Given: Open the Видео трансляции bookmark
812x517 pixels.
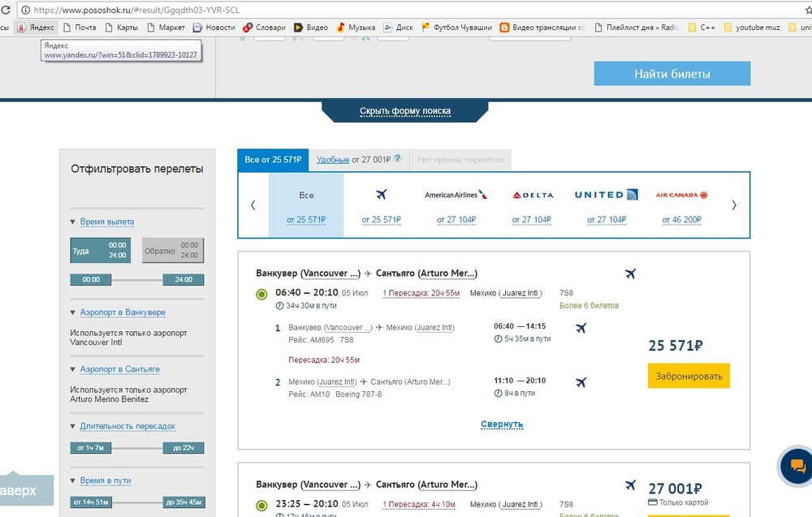Looking at the screenshot, I should tap(542, 28).
